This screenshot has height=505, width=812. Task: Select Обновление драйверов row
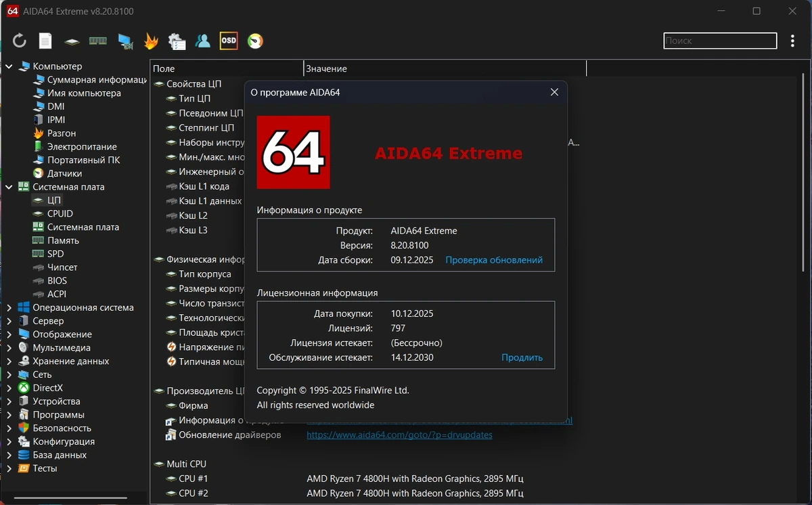(230, 435)
